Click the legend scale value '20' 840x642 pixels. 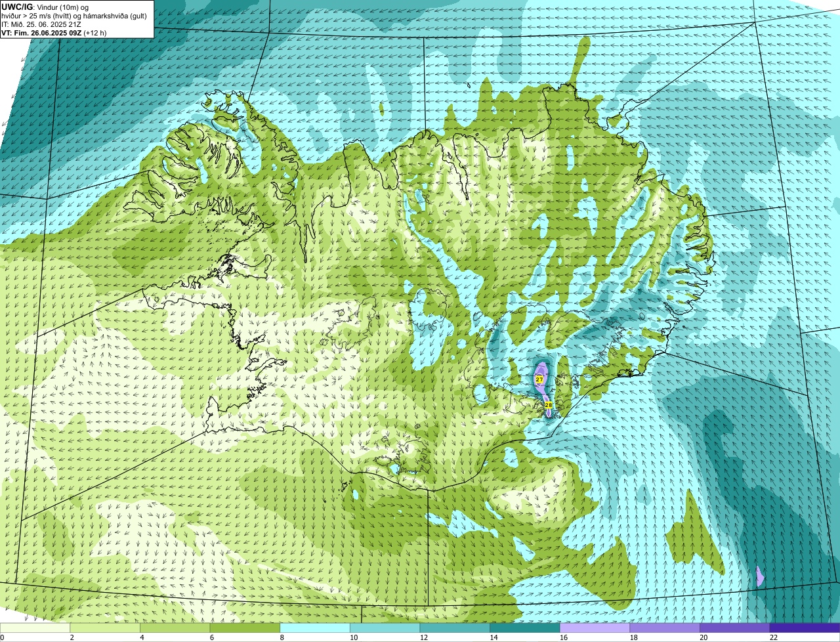[703, 637]
